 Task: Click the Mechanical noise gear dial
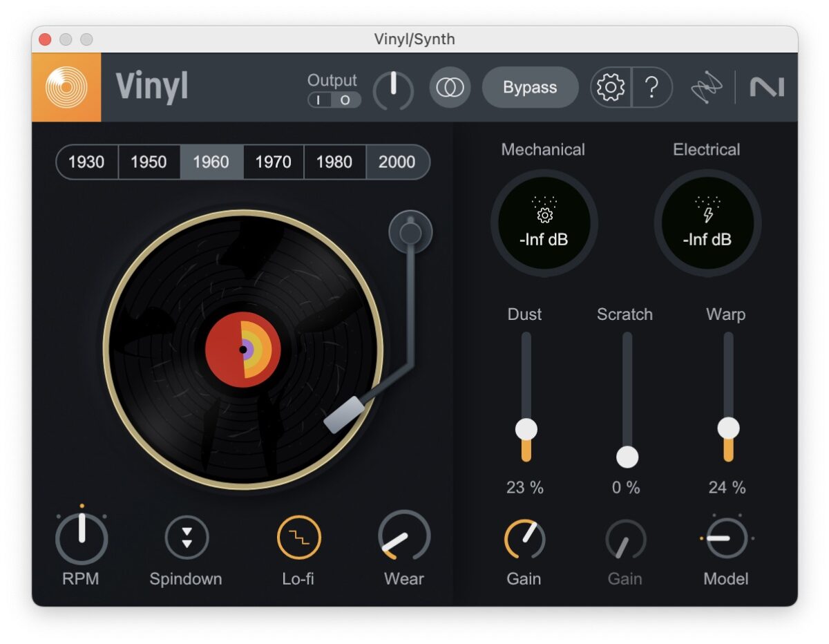(544, 223)
